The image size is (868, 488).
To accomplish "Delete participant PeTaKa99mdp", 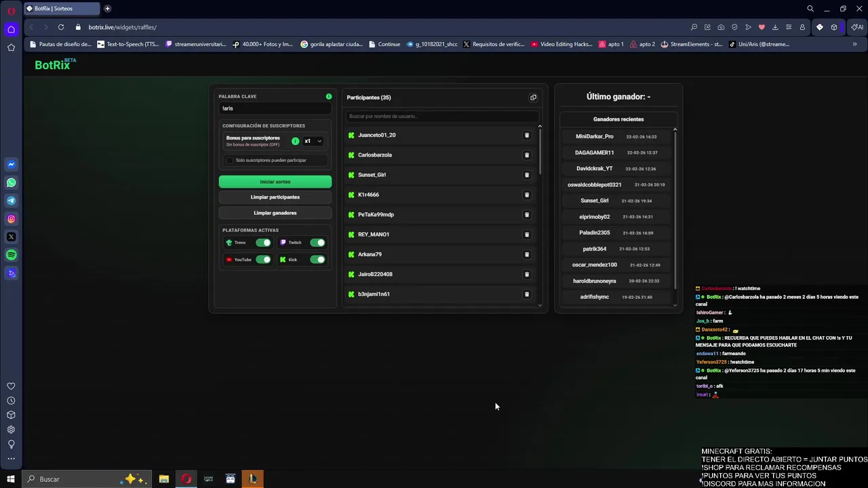I will [x=527, y=215].
